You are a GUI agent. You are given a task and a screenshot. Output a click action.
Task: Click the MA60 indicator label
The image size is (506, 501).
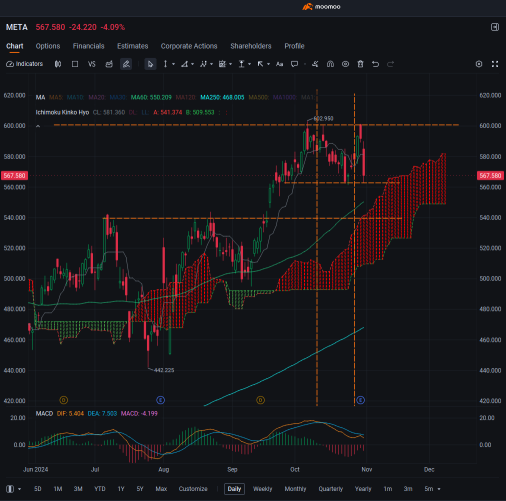pos(151,97)
